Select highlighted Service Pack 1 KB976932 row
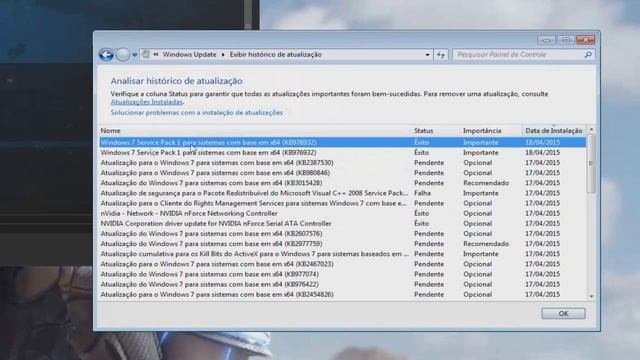This screenshot has height=360, width=640. click(342, 142)
